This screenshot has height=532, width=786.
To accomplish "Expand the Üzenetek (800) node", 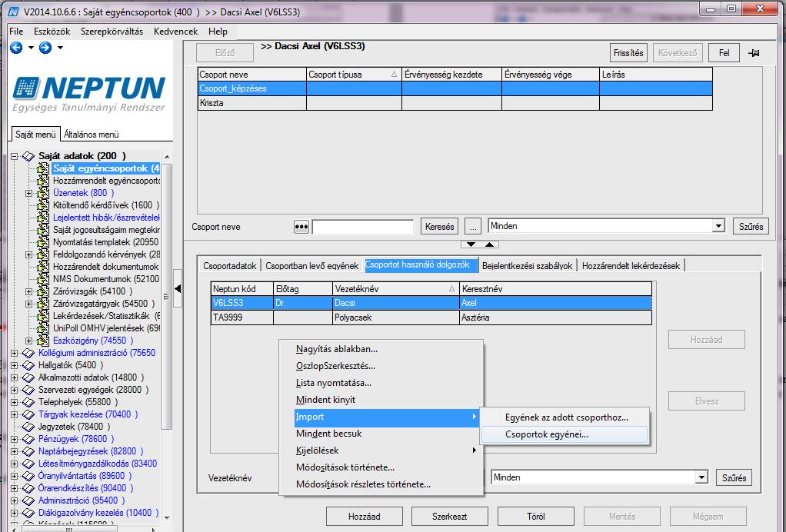I will (x=28, y=194).
